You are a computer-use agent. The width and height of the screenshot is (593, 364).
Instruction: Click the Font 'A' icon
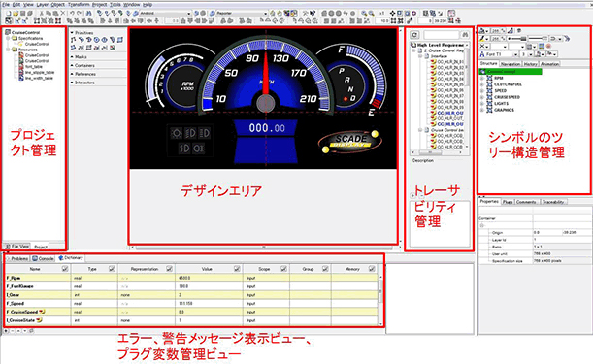[482, 54]
